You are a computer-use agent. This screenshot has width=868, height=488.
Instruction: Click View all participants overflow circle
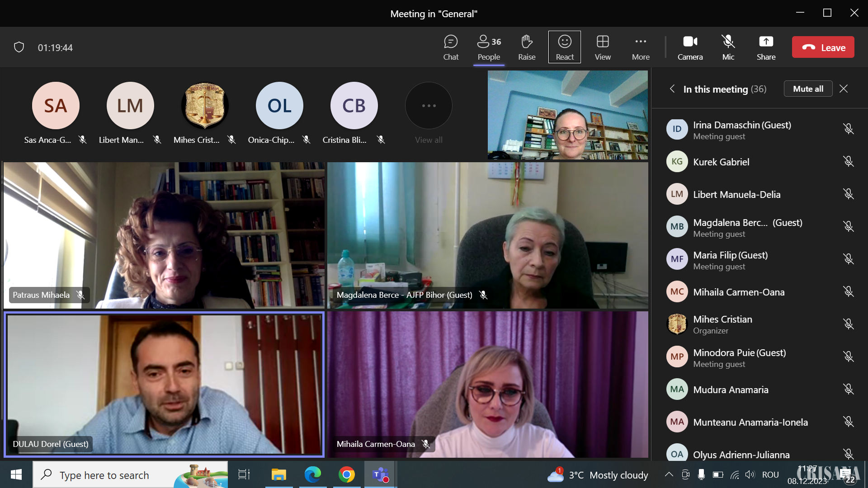[429, 106]
